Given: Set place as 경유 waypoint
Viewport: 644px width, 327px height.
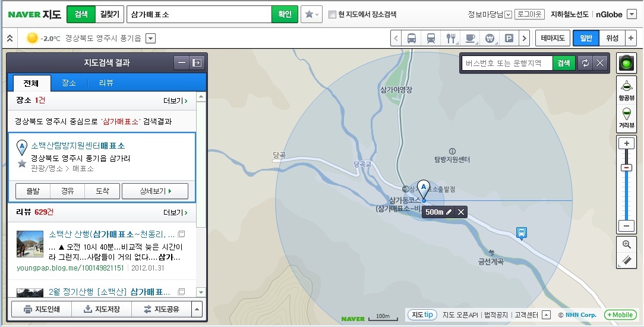Looking at the screenshot, I should coord(67,191).
